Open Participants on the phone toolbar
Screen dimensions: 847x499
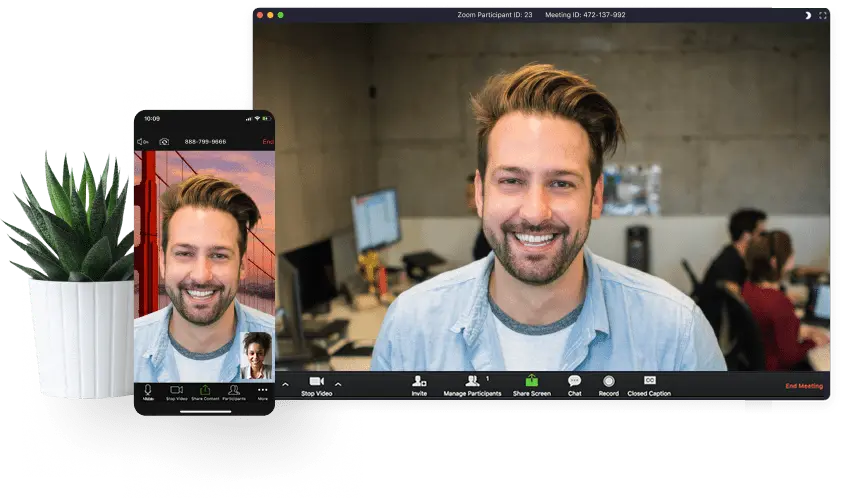point(234,393)
